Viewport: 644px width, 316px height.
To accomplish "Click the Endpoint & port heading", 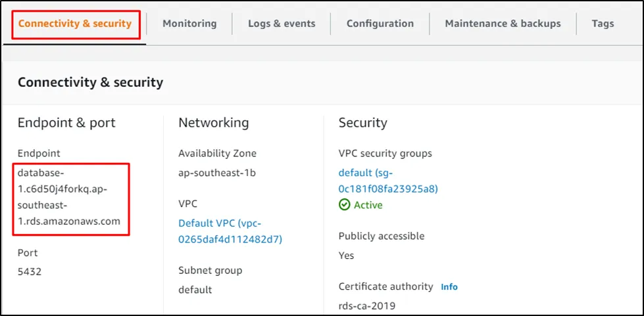I will click(x=66, y=123).
